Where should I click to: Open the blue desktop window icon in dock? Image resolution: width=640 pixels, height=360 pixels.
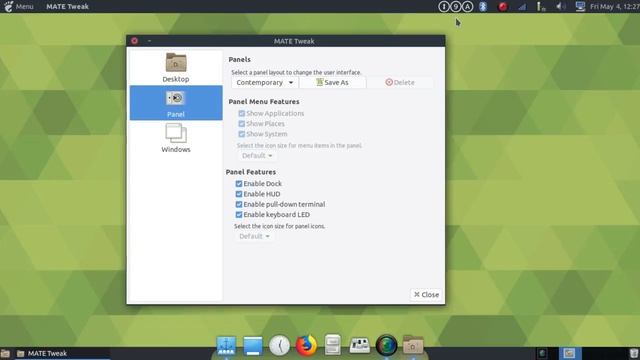pos(253,346)
